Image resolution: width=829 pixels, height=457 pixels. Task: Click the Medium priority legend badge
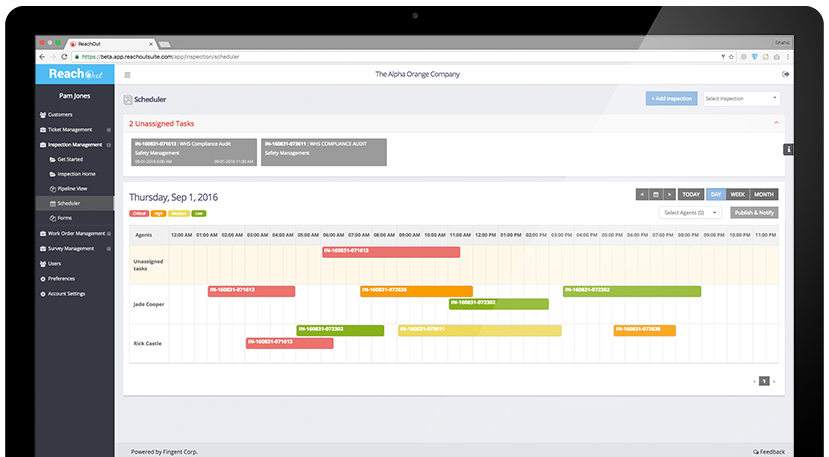click(x=179, y=214)
